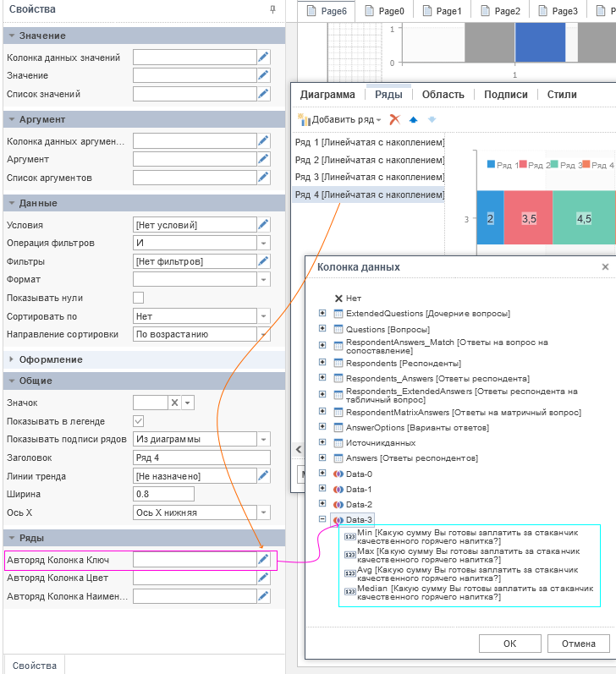Toggle Показывать нули checkbox
The height and width of the screenshot is (674, 616).
pos(139,298)
